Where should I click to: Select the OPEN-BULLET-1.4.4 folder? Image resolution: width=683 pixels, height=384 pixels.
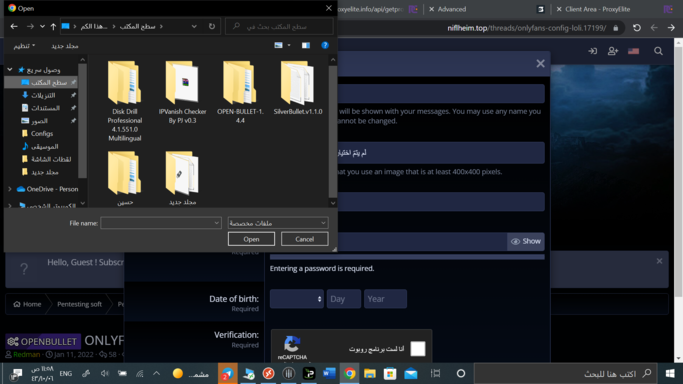tap(240, 92)
